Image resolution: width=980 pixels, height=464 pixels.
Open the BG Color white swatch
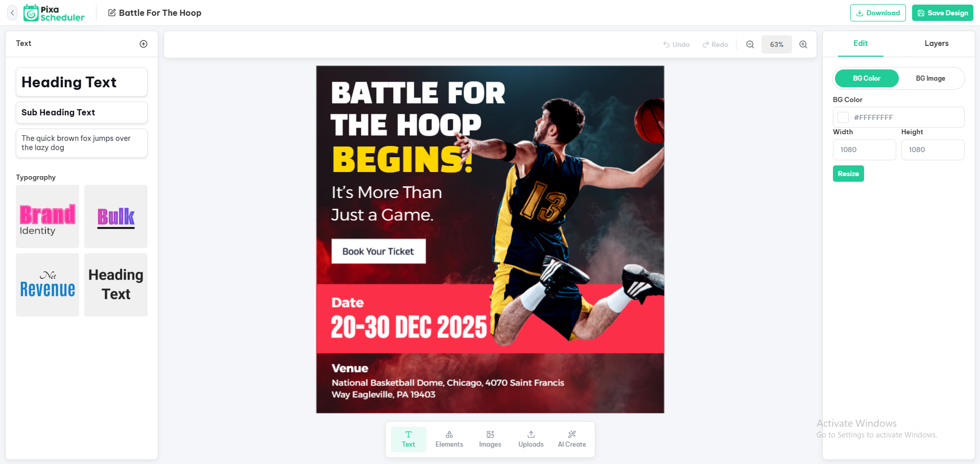pos(843,117)
